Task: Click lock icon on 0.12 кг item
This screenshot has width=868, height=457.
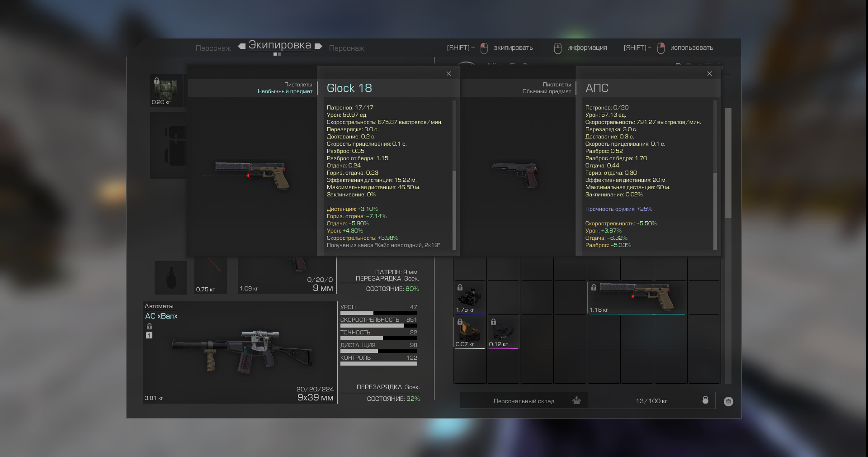Action: 493,322
